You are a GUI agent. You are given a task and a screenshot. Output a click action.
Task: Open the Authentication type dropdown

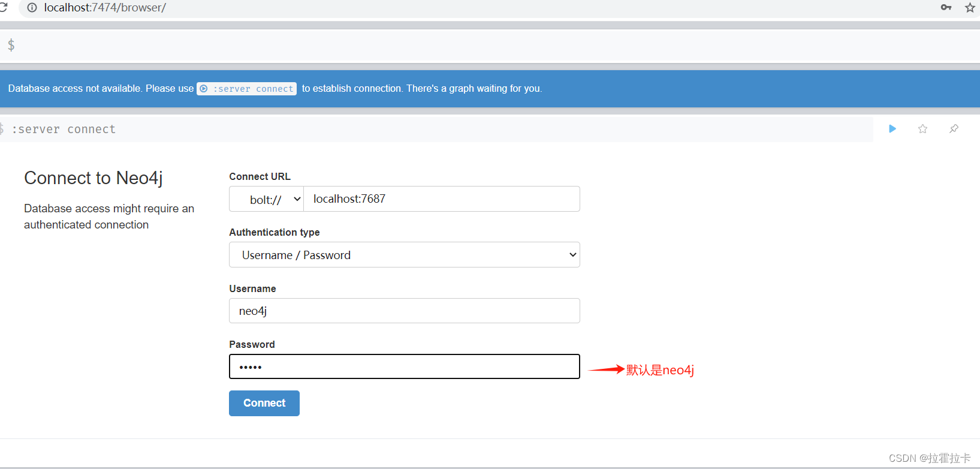(x=405, y=255)
